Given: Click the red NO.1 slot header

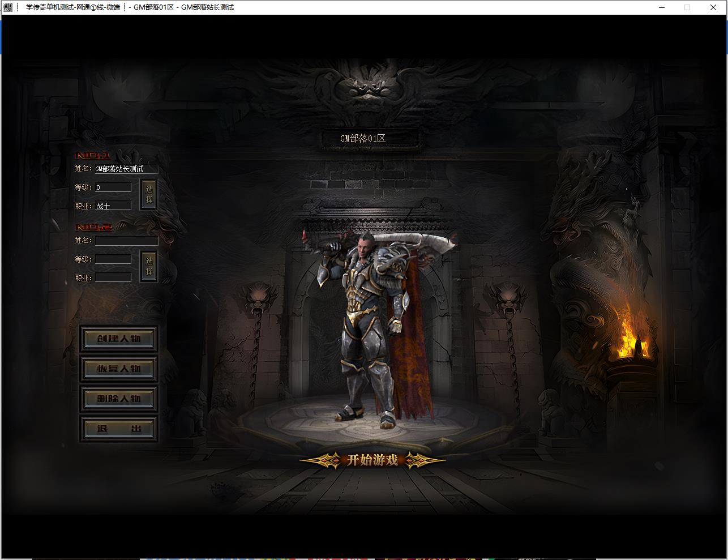Looking at the screenshot, I should (93, 156).
